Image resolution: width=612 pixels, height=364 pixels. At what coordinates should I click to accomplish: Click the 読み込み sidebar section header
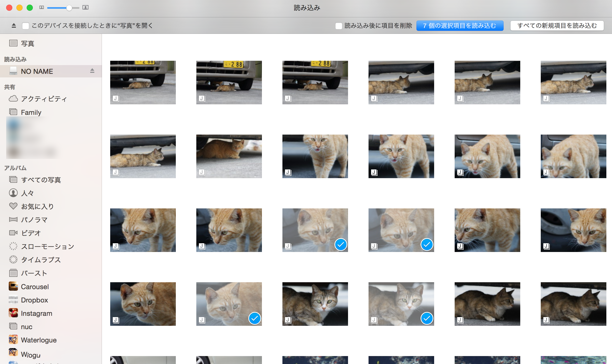(x=15, y=59)
